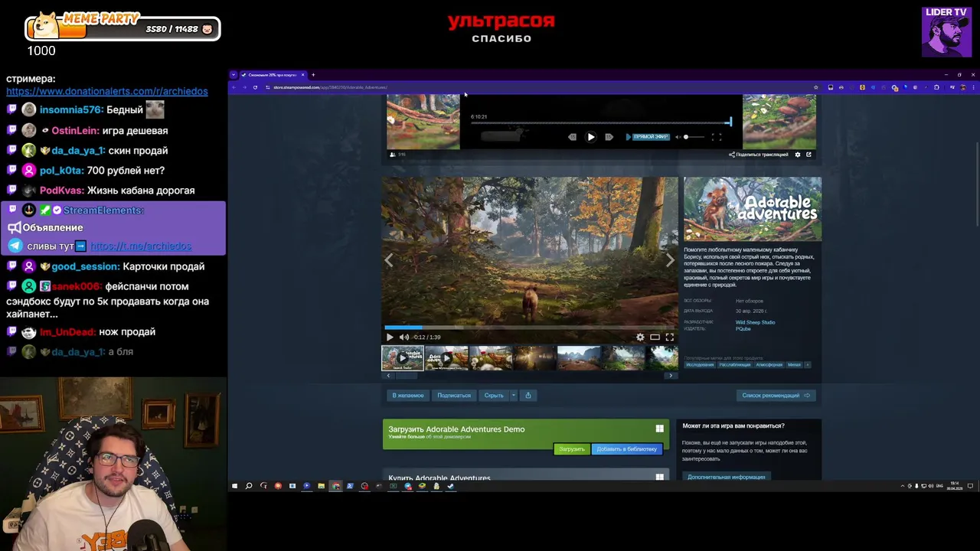Open the Steam icon in taskbar
Viewport: 980px width, 551px height.
451,486
